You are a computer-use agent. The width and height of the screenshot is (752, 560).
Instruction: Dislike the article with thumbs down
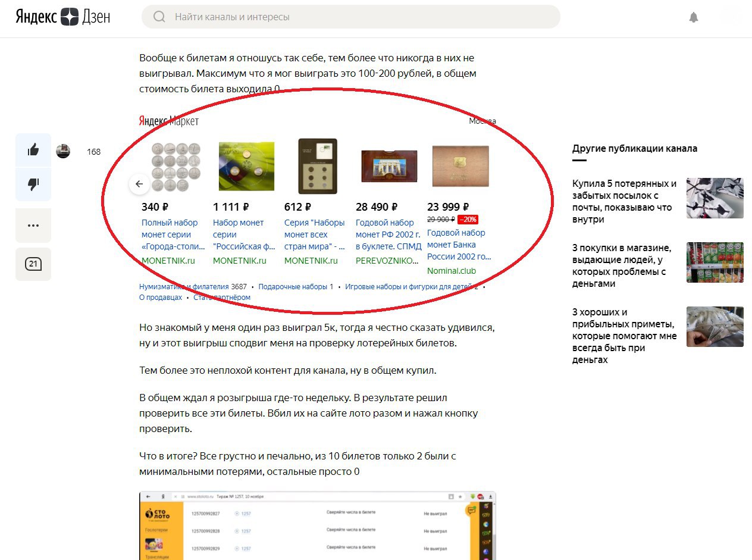click(x=33, y=184)
